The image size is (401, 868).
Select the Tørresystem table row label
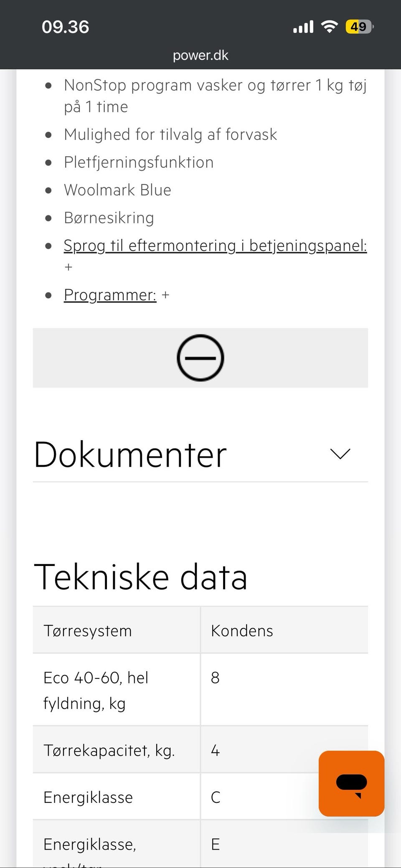coord(88,630)
